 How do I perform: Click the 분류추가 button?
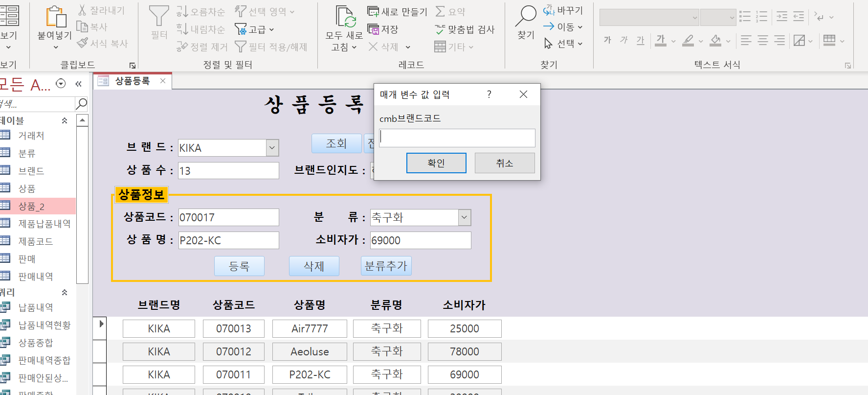pyautogui.click(x=386, y=266)
